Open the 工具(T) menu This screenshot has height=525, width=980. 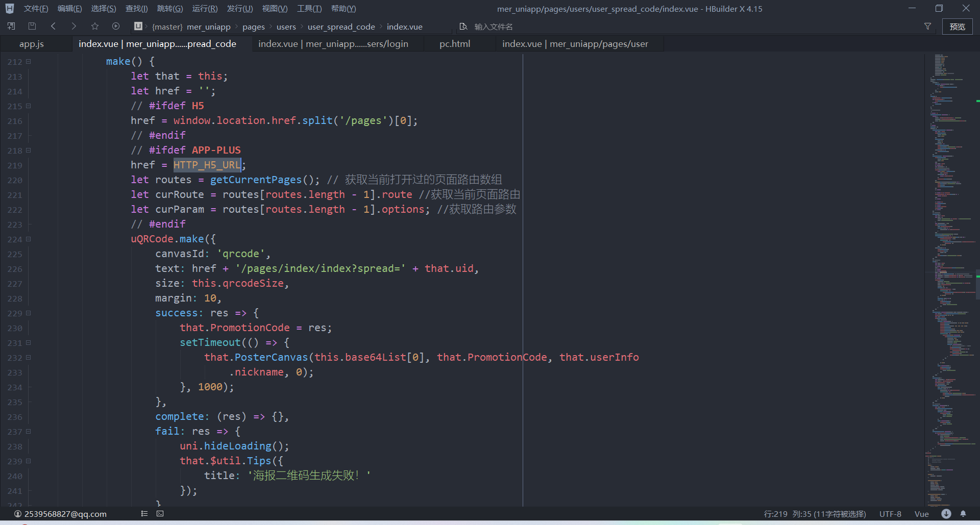point(309,9)
